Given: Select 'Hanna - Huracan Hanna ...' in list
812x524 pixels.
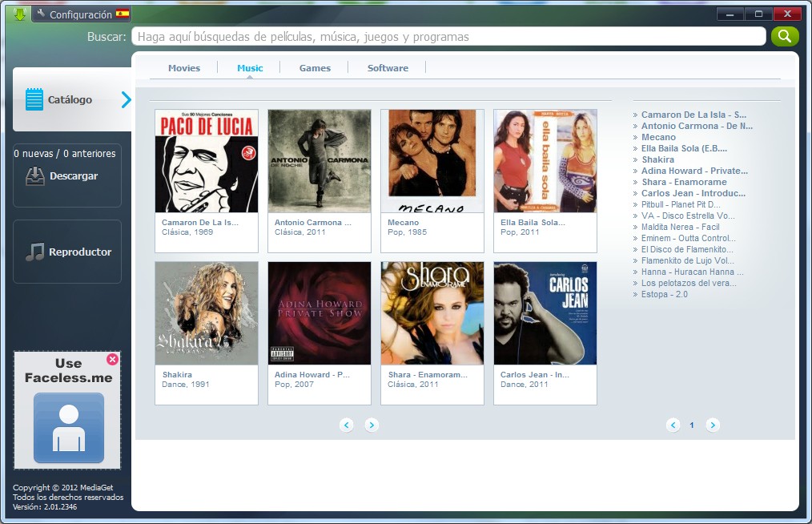Looking at the screenshot, I should point(692,272).
